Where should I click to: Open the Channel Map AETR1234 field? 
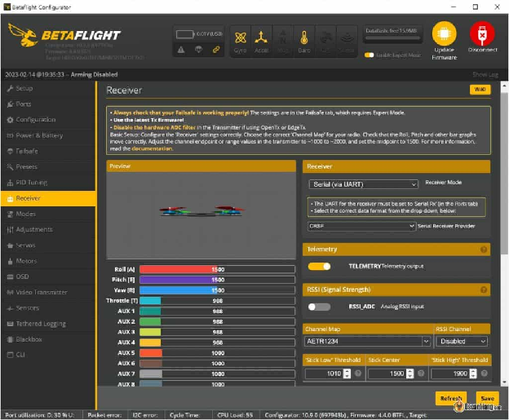[367, 341]
